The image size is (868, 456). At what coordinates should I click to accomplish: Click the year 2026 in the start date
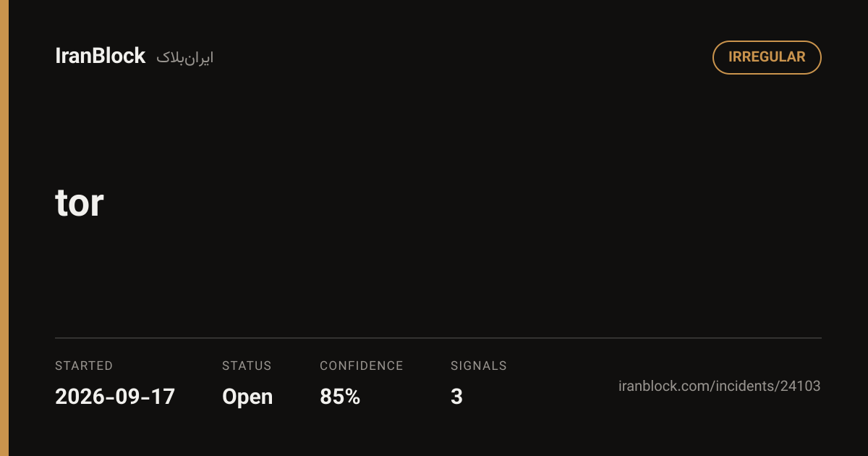point(79,397)
